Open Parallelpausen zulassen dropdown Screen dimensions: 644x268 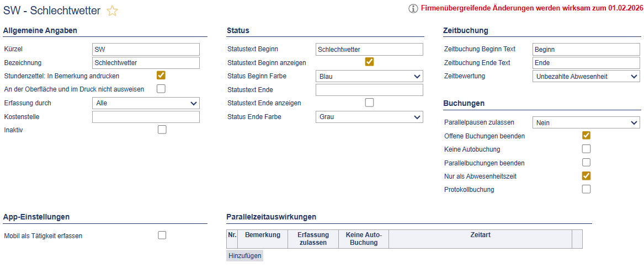[x=586, y=123]
